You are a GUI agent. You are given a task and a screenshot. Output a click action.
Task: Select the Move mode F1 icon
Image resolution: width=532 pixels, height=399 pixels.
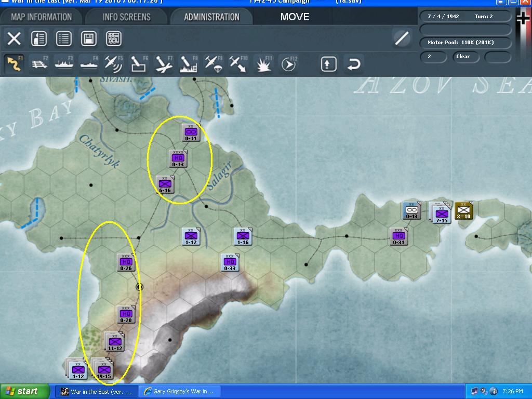(x=14, y=64)
